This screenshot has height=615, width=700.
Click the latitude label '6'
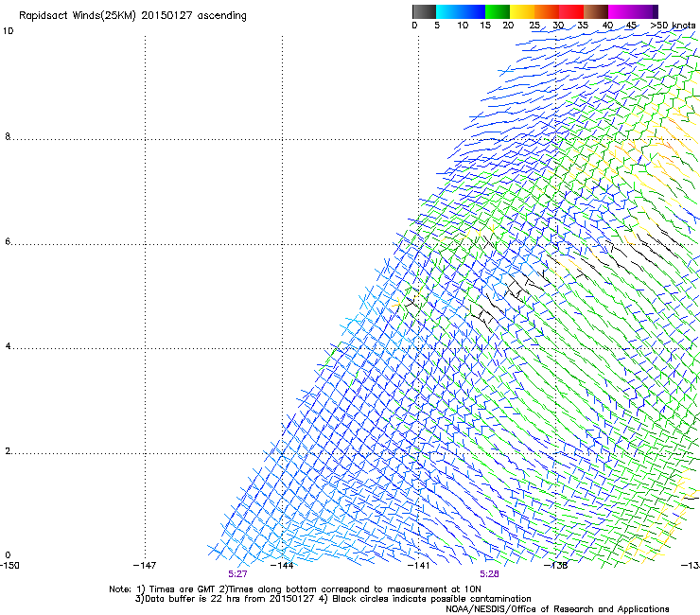point(8,241)
